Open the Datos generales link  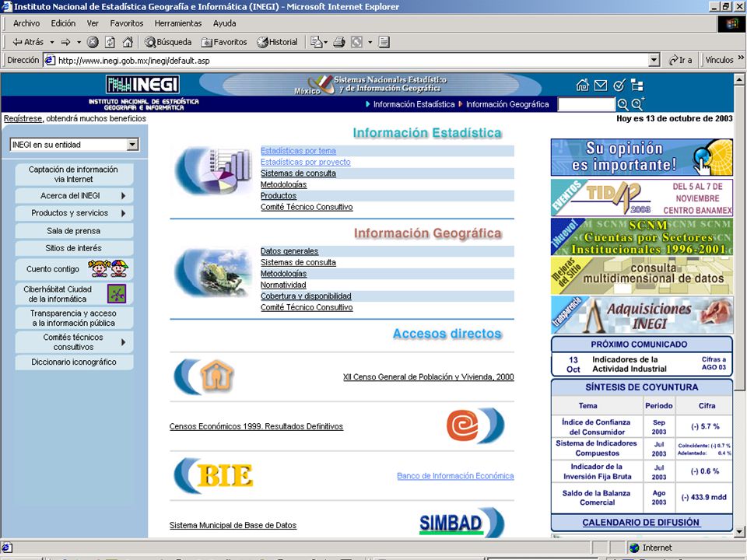click(x=289, y=251)
